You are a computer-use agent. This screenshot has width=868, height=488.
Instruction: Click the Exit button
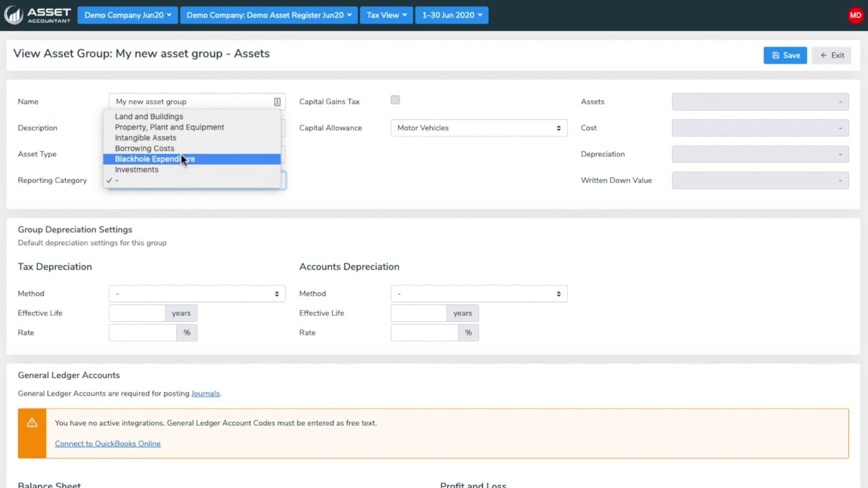(x=831, y=56)
